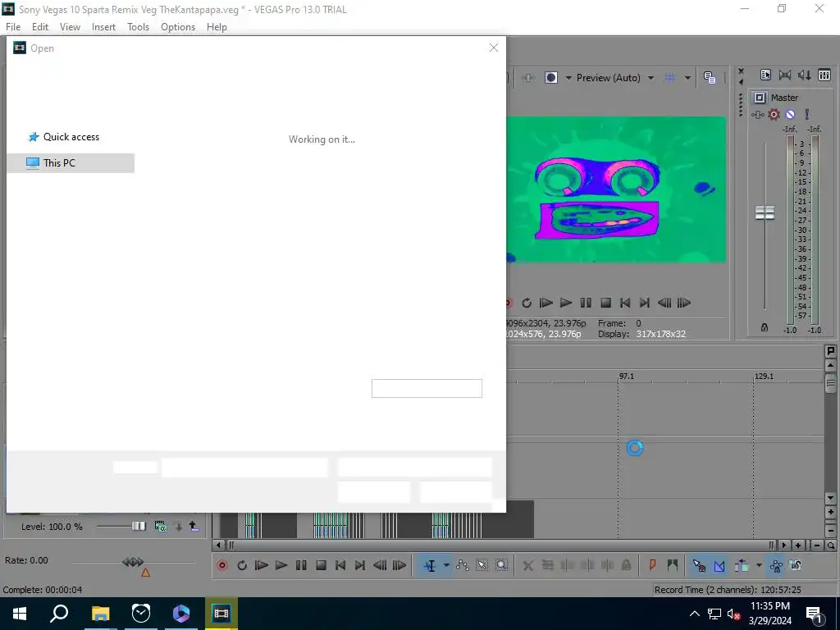
Task: Toggle loop playback in timeline transport bar
Action: click(242, 565)
